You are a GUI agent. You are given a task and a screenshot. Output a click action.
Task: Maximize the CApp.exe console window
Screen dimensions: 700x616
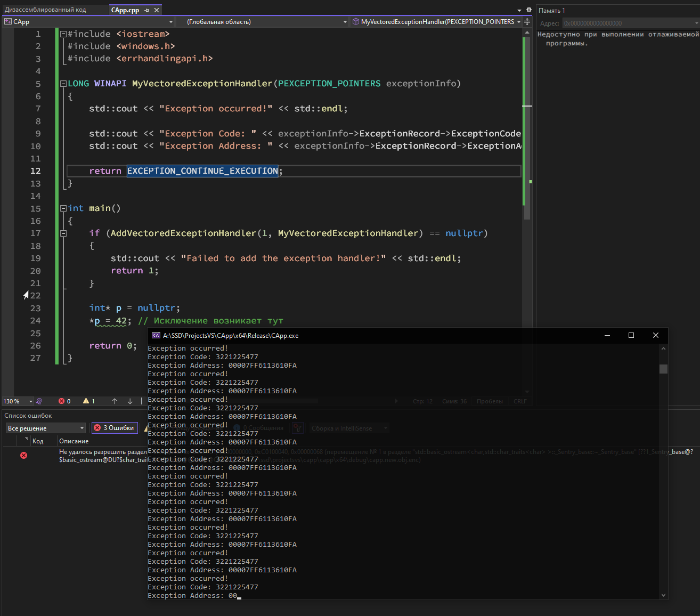pyautogui.click(x=631, y=336)
